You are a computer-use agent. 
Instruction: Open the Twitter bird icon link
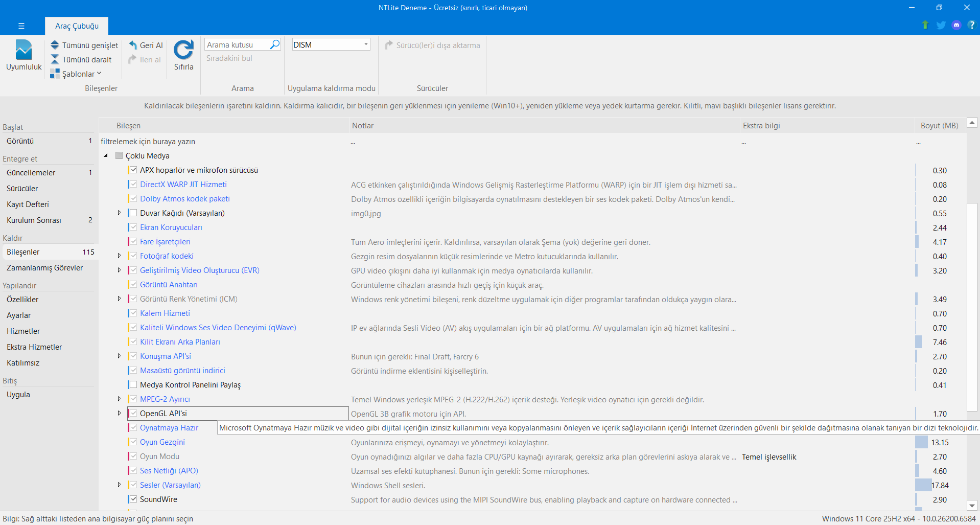(941, 25)
